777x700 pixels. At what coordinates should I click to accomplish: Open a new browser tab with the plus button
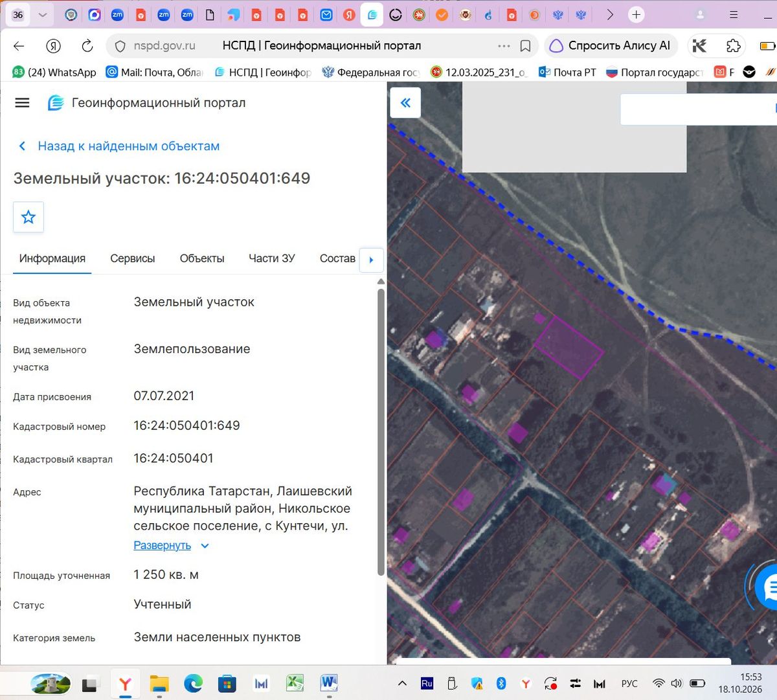click(x=636, y=14)
